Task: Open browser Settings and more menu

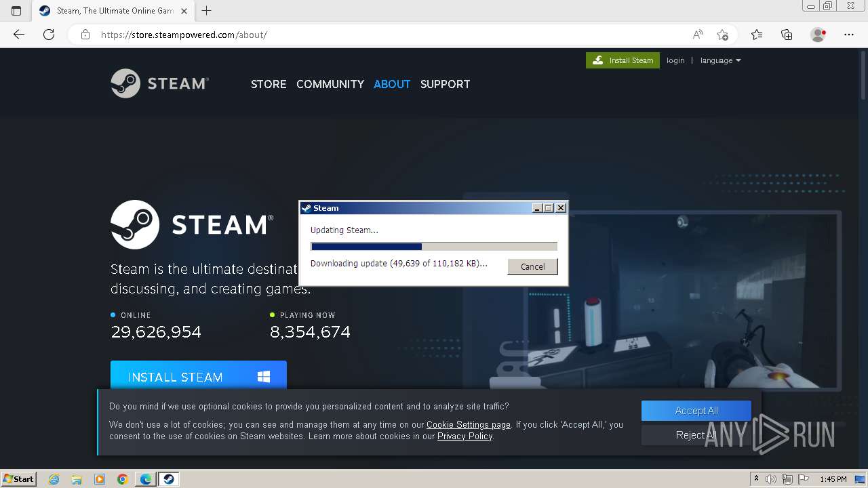Action: [x=849, y=35]
